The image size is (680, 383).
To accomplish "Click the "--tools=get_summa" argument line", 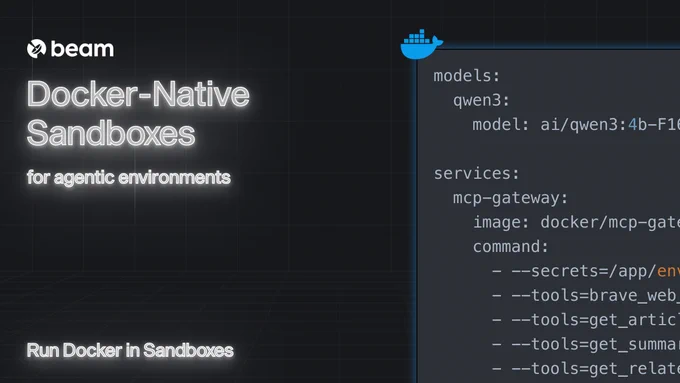I will click(586, 344).
